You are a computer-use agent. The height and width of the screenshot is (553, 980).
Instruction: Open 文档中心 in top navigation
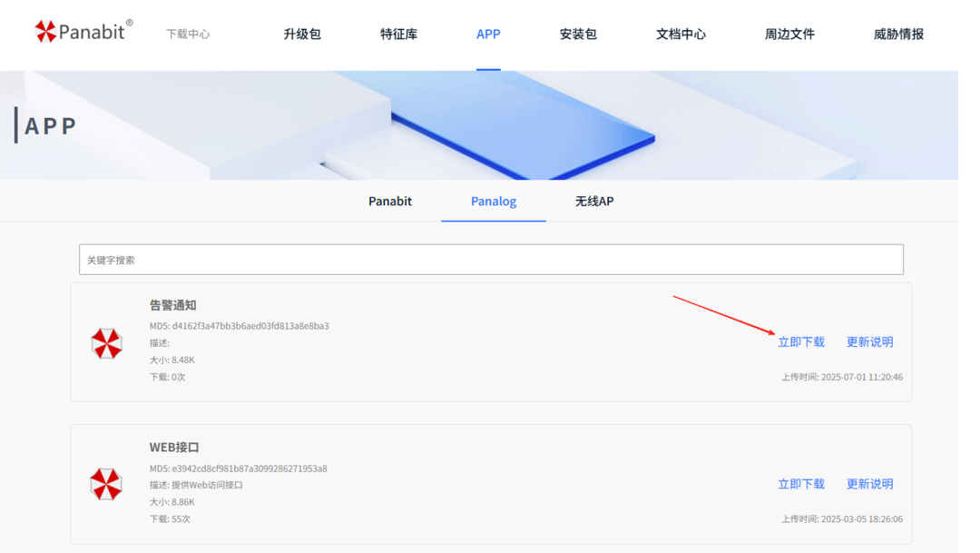(681, 34)
